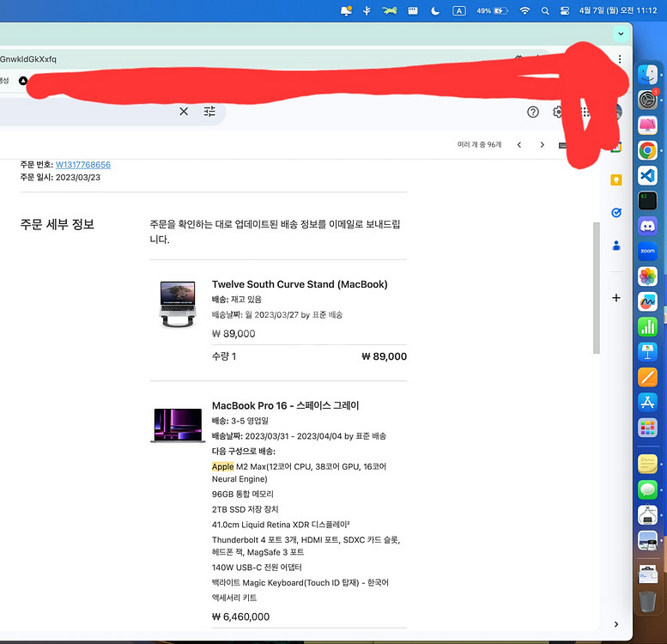
Task: Open Finder from the Dock
Action: [647, 75]
